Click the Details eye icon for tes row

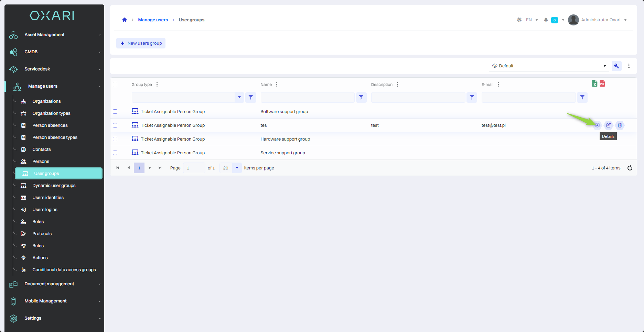point(597,125)
